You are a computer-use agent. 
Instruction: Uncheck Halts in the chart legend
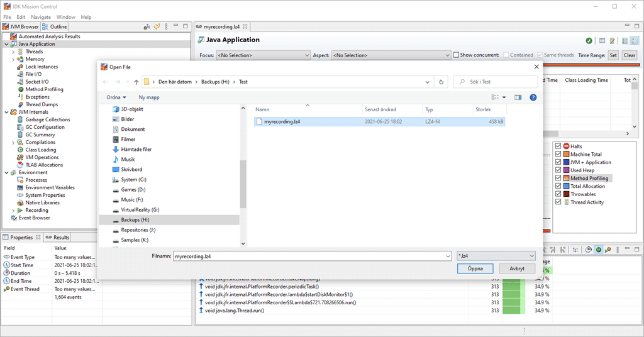click(x=558, y=146)
